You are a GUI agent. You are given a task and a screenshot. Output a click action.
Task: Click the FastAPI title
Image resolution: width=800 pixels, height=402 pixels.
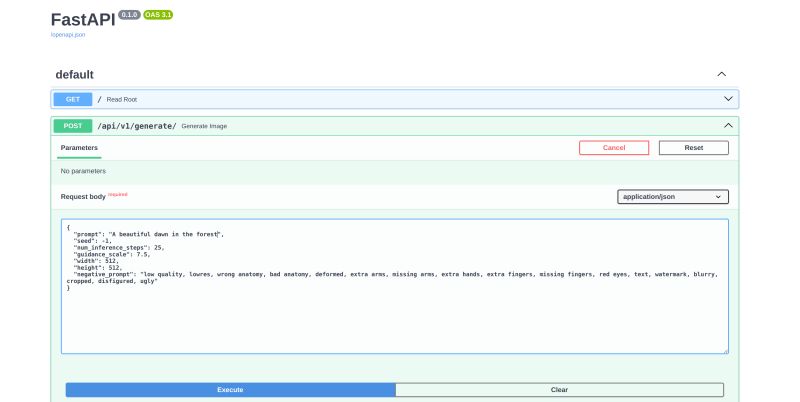click(83, 20)
